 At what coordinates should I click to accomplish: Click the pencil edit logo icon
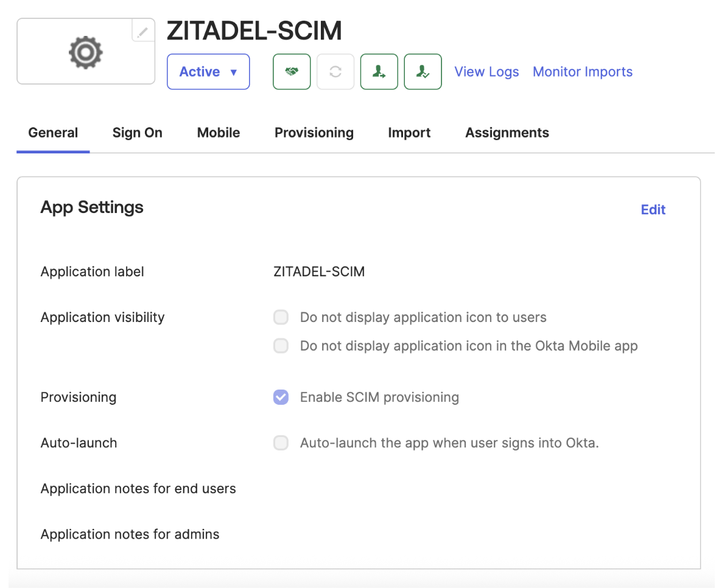(x=143, y=31)
